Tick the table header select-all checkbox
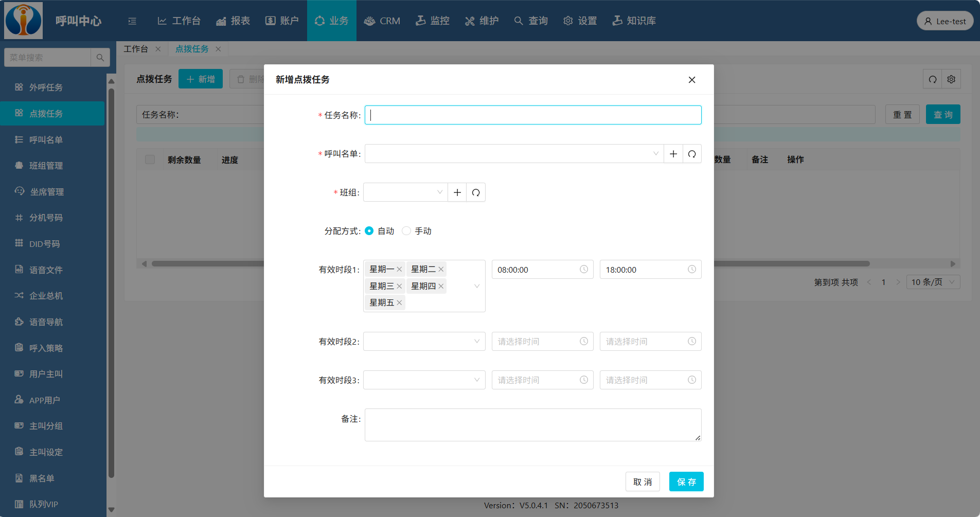 tap(150, 159)
